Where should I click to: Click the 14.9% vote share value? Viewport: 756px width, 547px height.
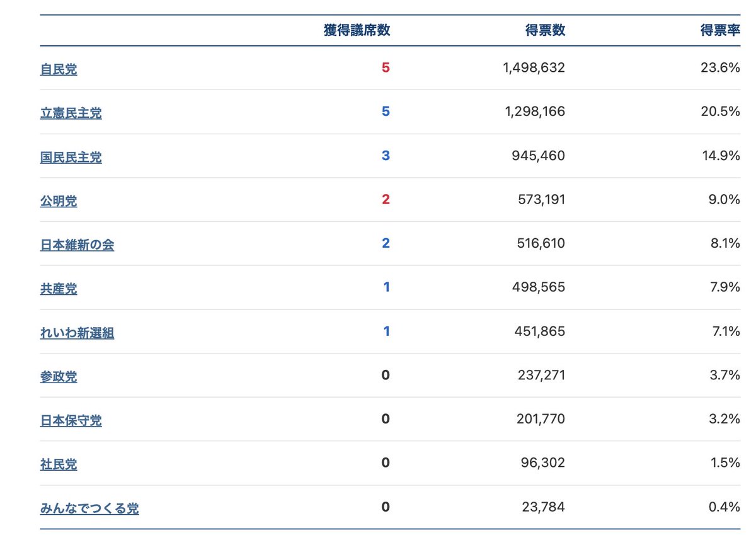pyautogui.click(x=721, y=156)
